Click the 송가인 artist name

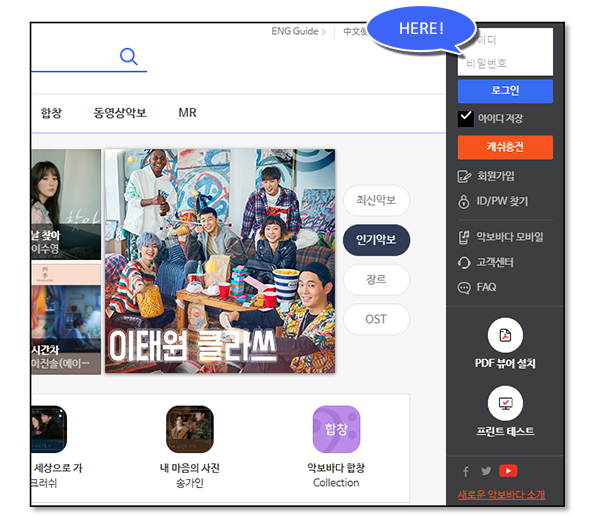(190, 483)
